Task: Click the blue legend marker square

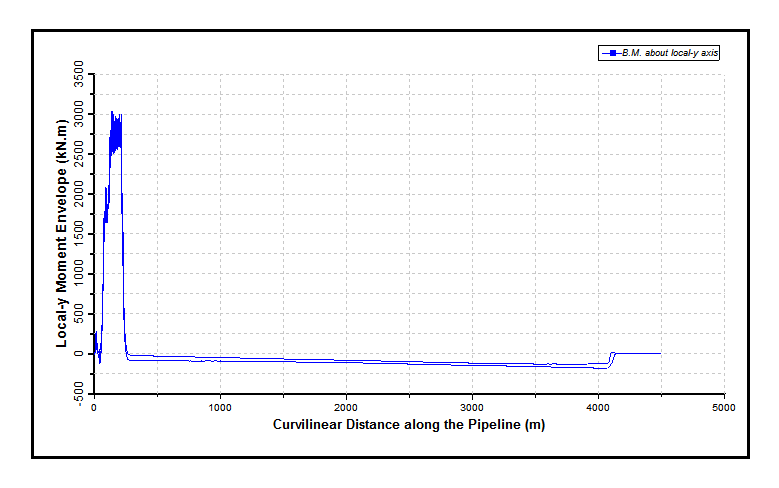Action: [x=608, y=53]
